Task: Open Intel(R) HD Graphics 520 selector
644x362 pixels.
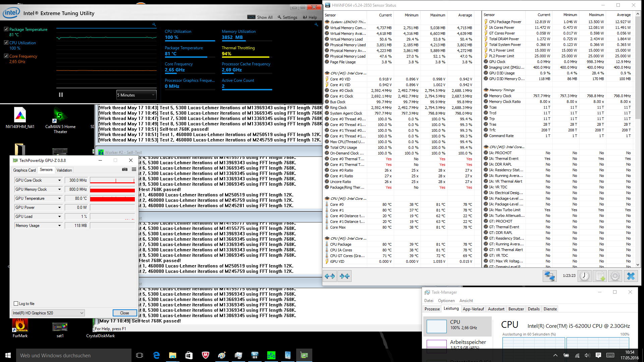Action: pos(48,313)
